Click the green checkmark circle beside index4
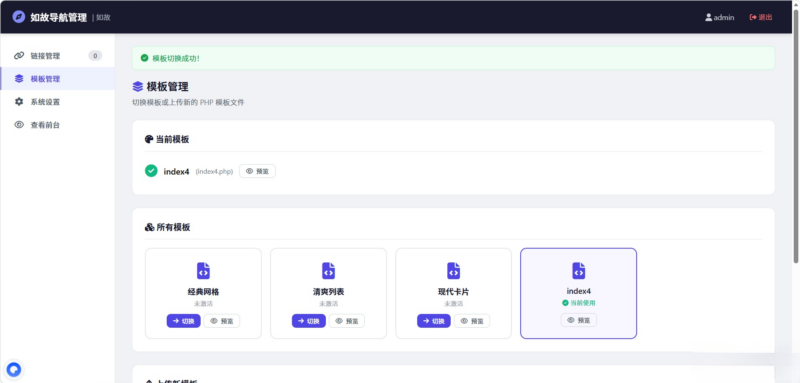Viewport: 800px width, 383px height. tap(151, 171)
